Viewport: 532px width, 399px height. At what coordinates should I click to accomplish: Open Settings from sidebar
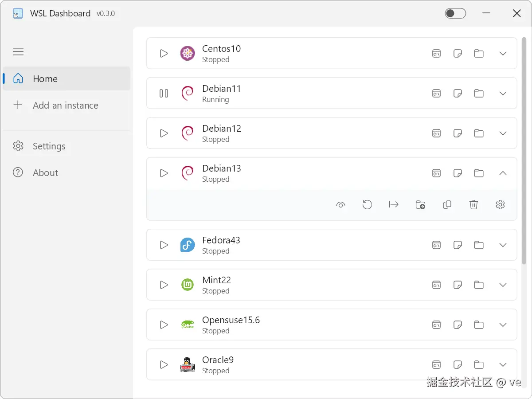pyautogui.click(x=66, y=146)
